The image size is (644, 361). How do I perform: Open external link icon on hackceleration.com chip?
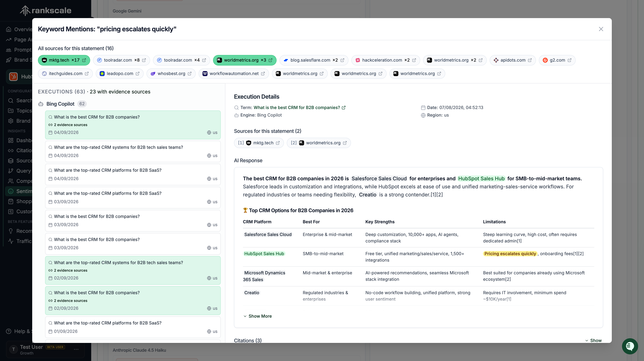pos(414,60)
